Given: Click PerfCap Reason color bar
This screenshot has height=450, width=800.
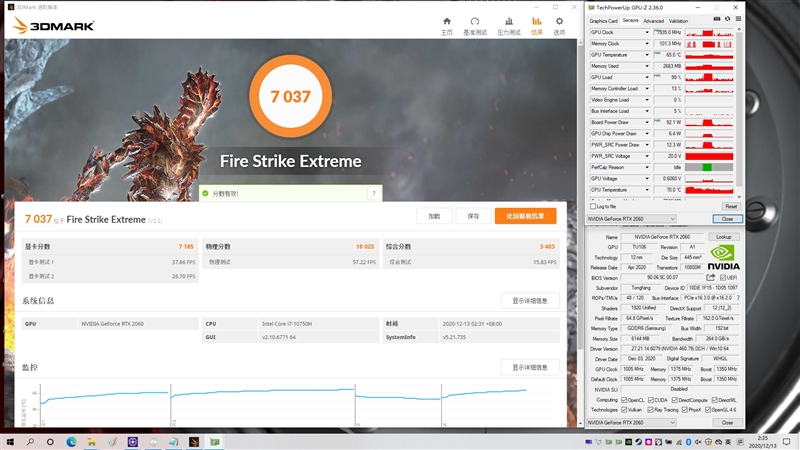Looking at the screenshot, I should coord(709,167).
